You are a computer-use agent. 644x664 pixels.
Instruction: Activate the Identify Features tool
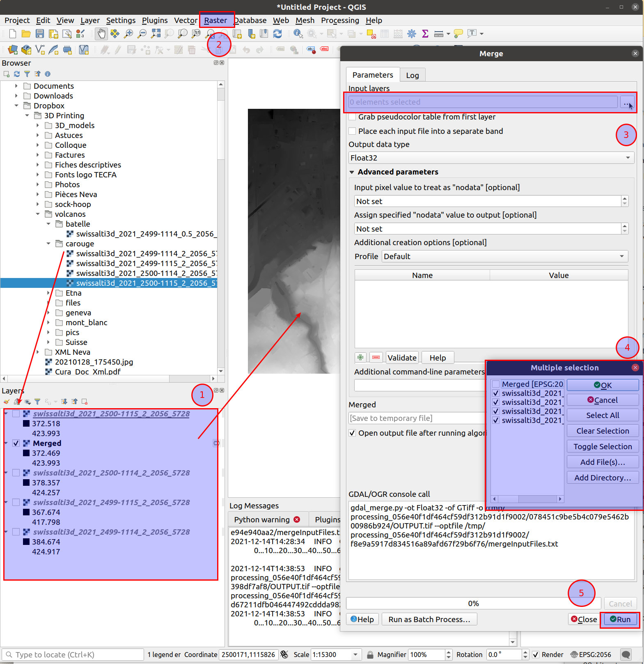pyautogui.click(x=298, y=34)
